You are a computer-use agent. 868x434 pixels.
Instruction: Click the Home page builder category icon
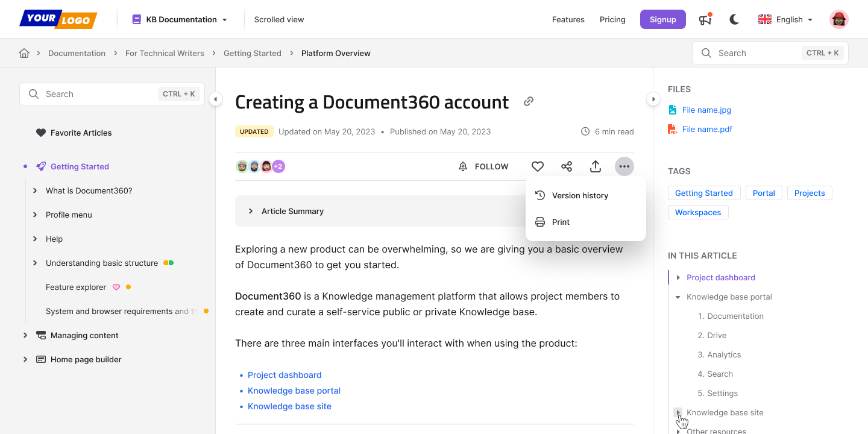[x=41, y=359]
